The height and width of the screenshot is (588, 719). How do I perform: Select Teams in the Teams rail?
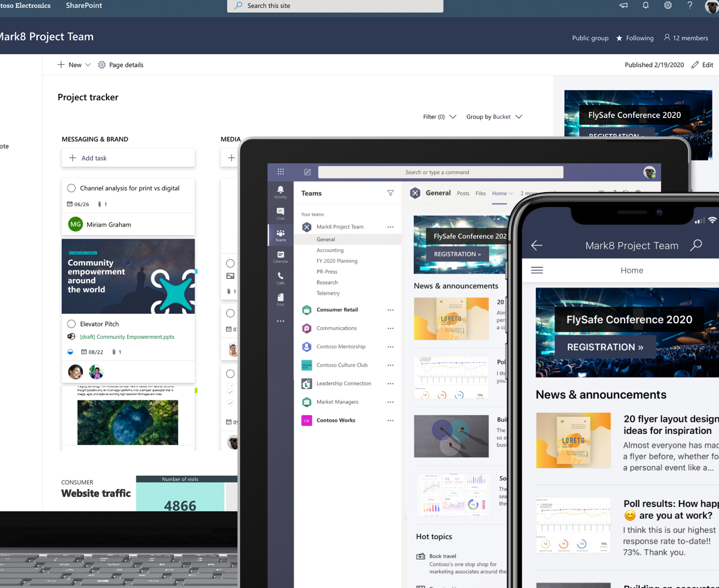pos(280,235)
